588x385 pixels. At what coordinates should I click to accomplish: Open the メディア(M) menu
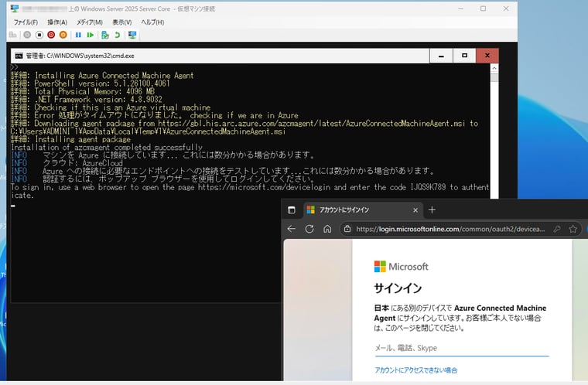90,22
